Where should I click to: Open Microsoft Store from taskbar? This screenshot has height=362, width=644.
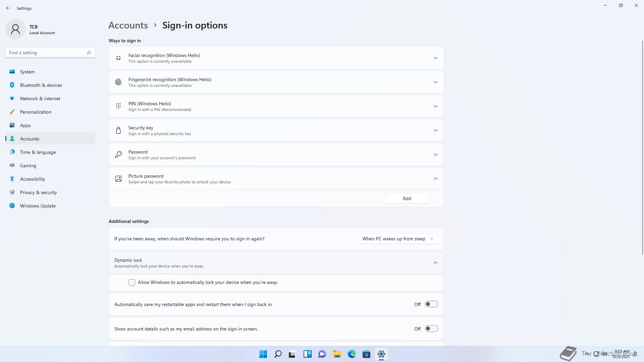(x=366, y=354)
